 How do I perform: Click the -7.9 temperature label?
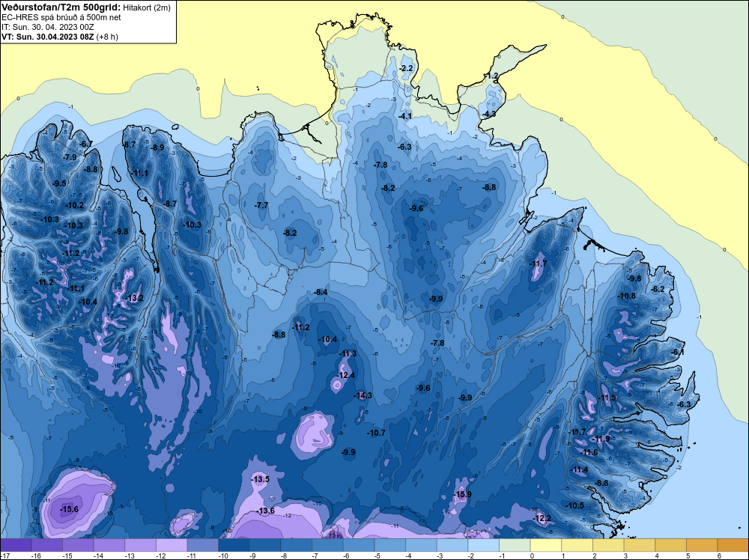(70, 157)
